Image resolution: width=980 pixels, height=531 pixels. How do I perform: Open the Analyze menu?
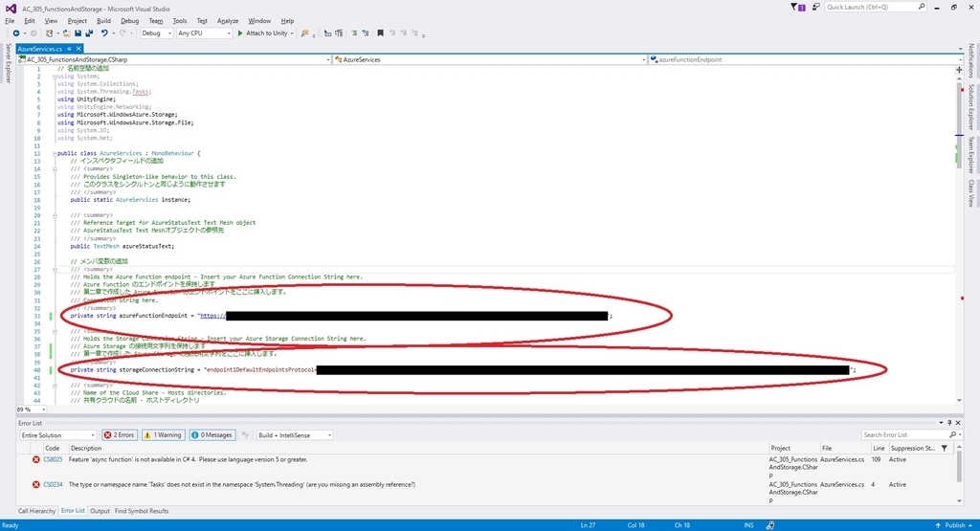228,21
